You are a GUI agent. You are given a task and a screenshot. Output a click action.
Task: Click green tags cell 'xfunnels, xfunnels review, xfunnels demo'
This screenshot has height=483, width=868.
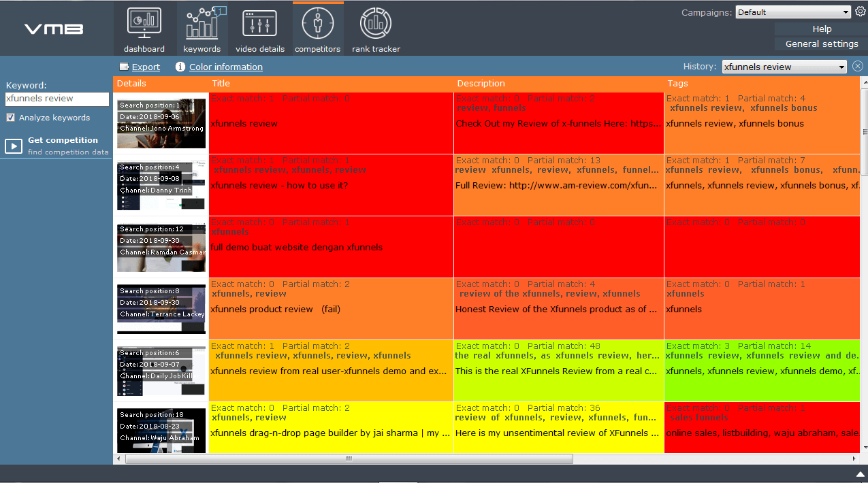762,371
